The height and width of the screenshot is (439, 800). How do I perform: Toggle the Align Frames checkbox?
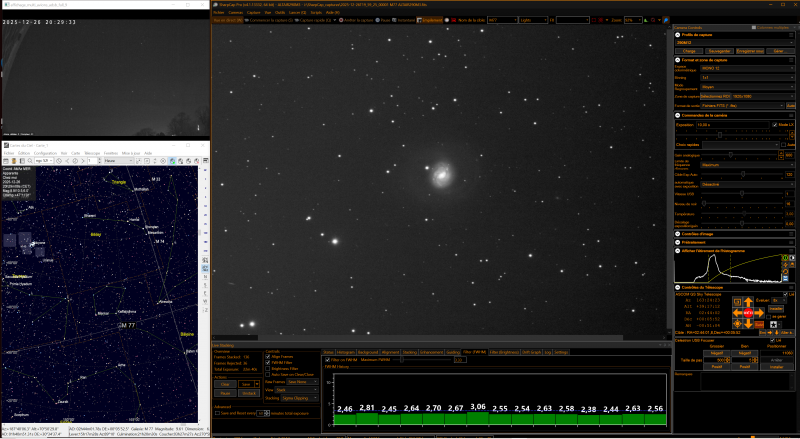coord(268,356)
